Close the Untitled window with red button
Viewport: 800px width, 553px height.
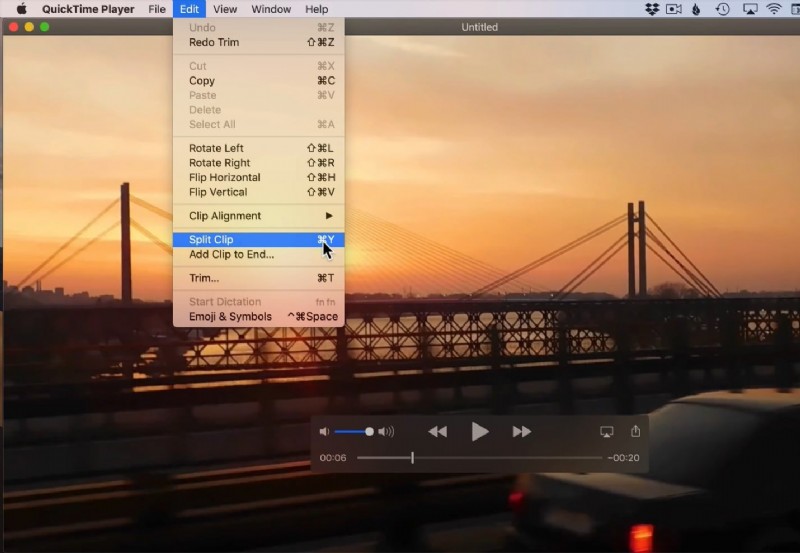click(14, 27)
